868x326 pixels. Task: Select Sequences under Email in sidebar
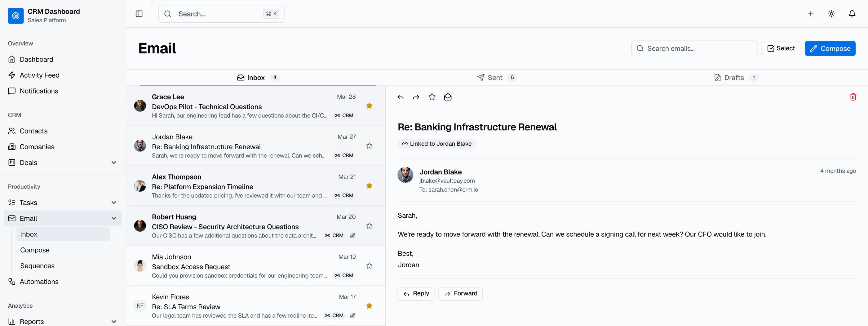pyautogui.click(x=63, y=266)
